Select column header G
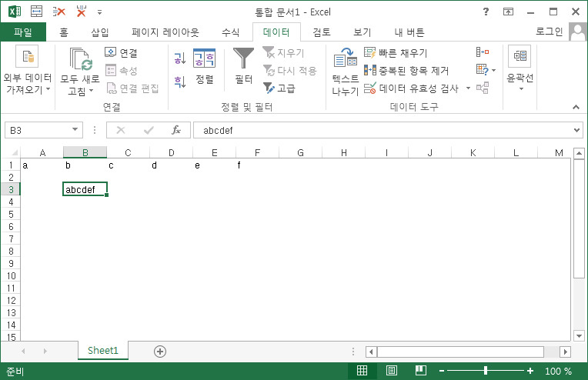Viewport: 588px width, 380px height. 300,152
